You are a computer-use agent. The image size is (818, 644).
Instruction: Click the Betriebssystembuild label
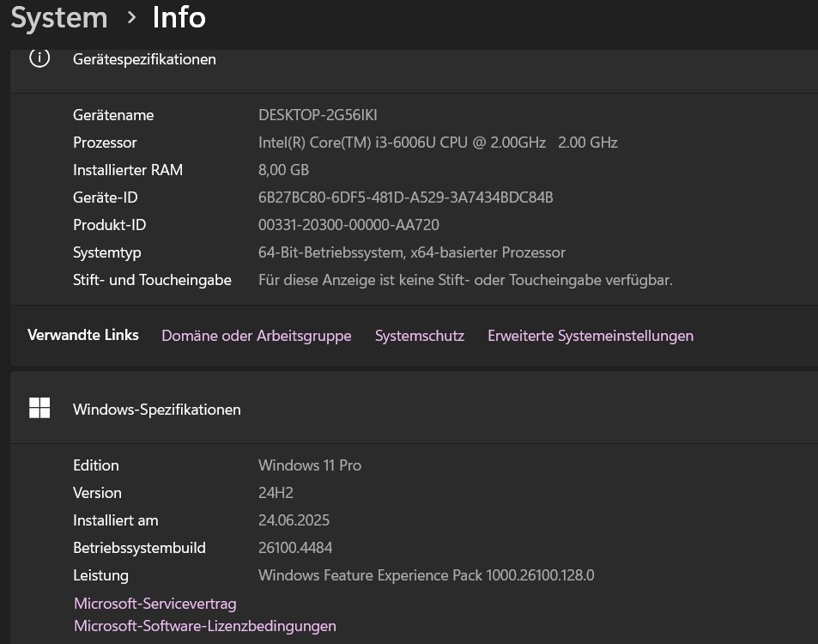click(x=139, y=548)
